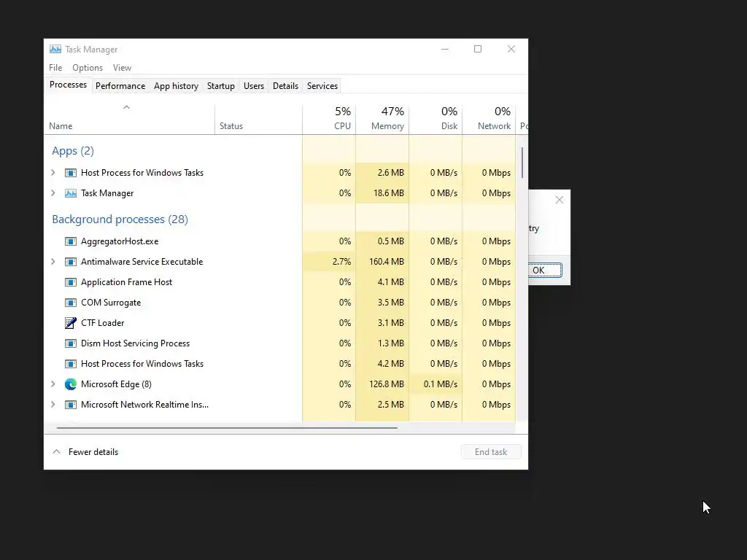Image resolution: width=747 pixels, height=560 pixels.
Task: Select the COM Surrogate process name
Action: click(x=111, y=303)
